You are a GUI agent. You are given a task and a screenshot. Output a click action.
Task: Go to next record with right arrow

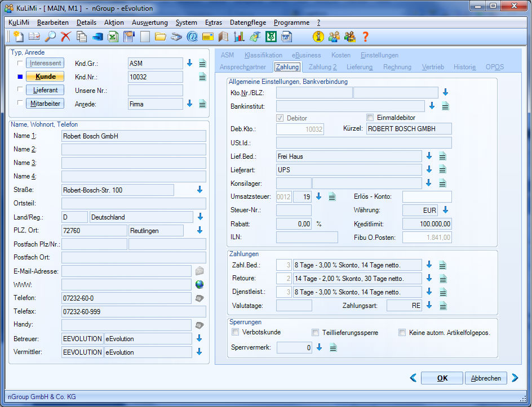tap(515, 378)
